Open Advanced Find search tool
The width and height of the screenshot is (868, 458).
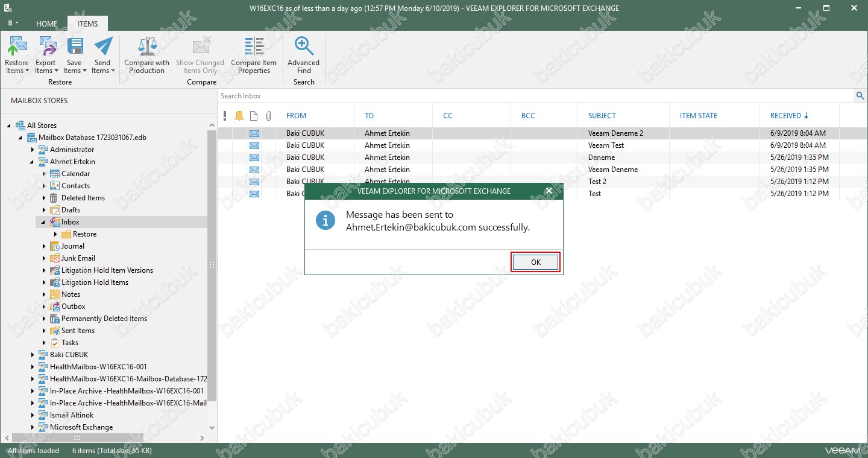[304, 55]
